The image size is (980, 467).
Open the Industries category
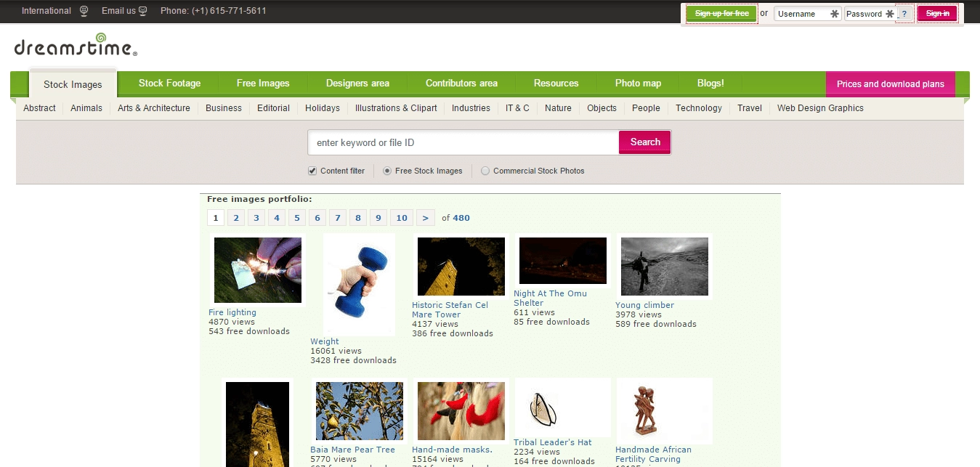point(471,108)
